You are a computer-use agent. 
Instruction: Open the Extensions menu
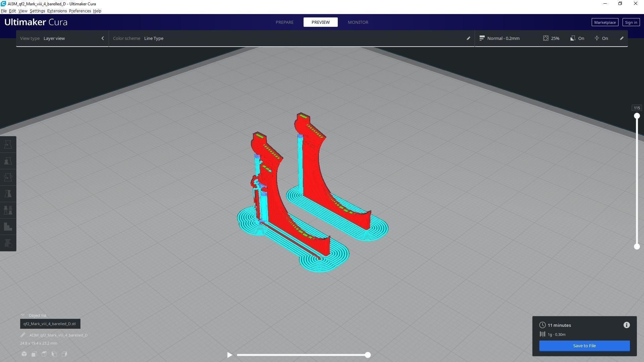tap(57, 11)
